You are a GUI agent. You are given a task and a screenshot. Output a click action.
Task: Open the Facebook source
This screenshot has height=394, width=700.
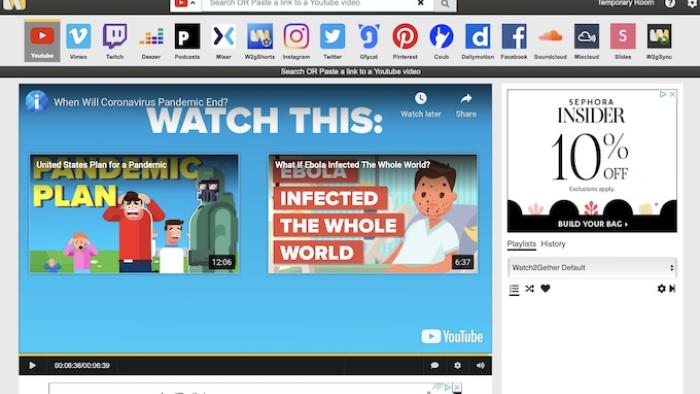pyautogui.click(x=514, y=41)
